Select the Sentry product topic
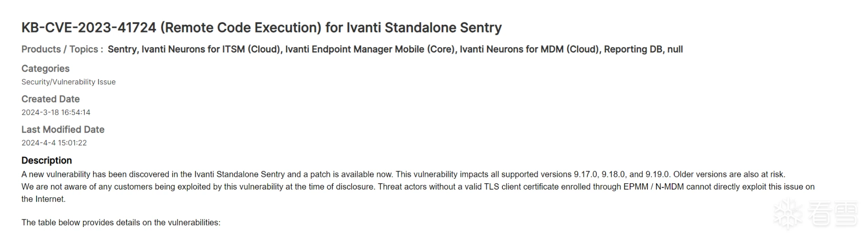 [x=122, y=49]
